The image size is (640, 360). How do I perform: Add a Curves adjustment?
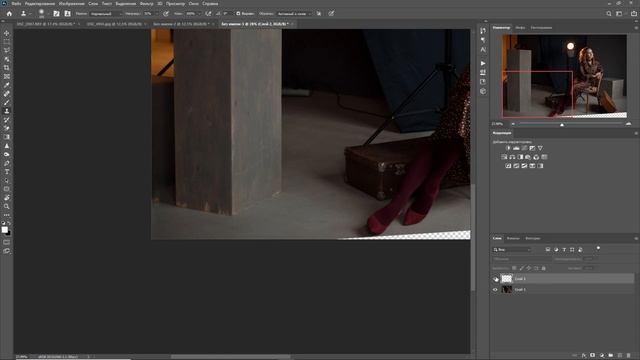point(524,148)
